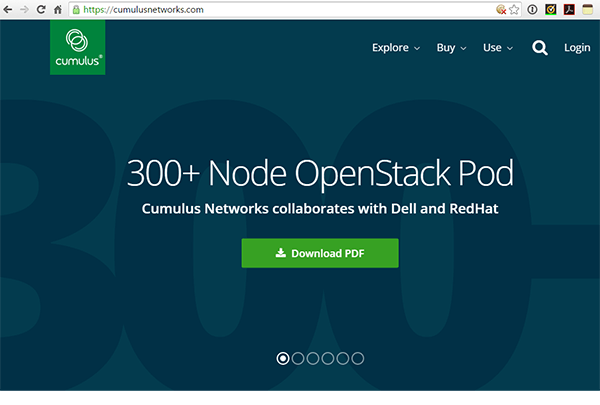Click the yellow target extension icon
The height and width of the screenshot is (405, 600).
[x=551, y=10]
